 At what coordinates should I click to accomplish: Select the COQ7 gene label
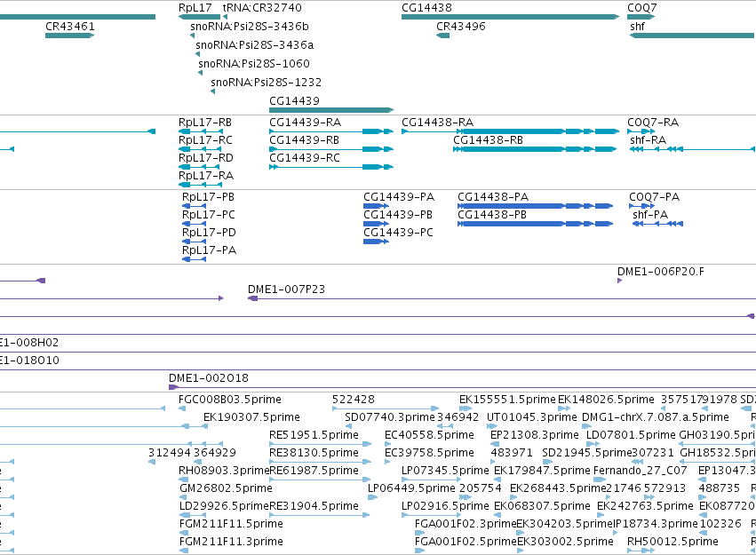pyautogui.click(x=641, y=8)
